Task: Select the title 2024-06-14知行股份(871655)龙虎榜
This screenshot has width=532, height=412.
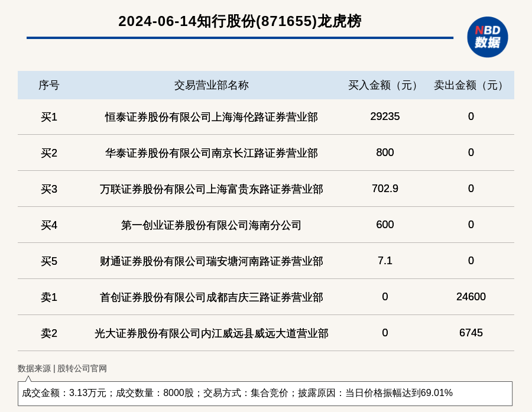Action: [x=239, y=21]
